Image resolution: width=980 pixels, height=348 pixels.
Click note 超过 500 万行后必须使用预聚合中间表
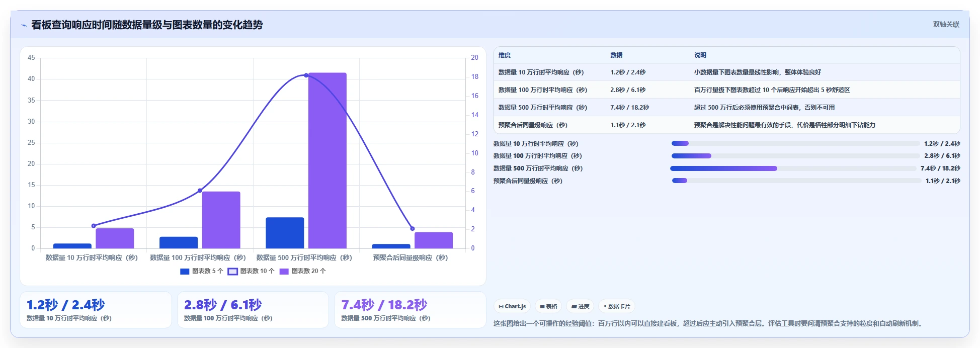pos(765,108)
